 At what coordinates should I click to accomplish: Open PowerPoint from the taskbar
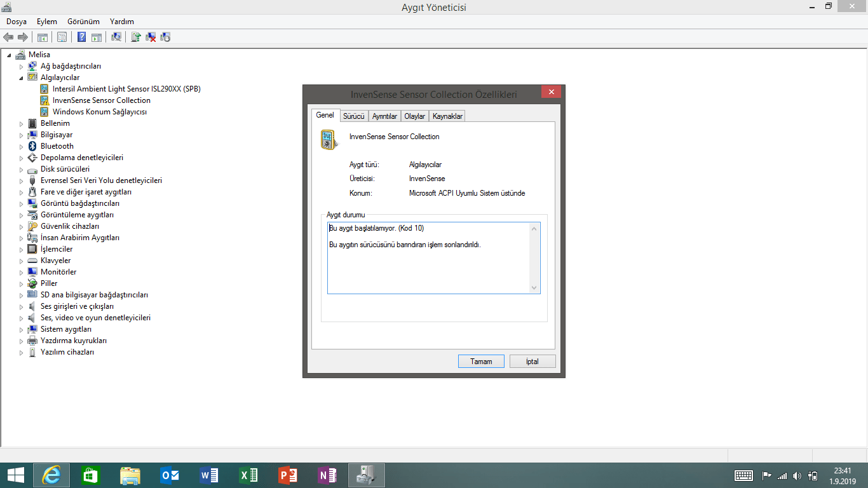click(x=288, y=475)
